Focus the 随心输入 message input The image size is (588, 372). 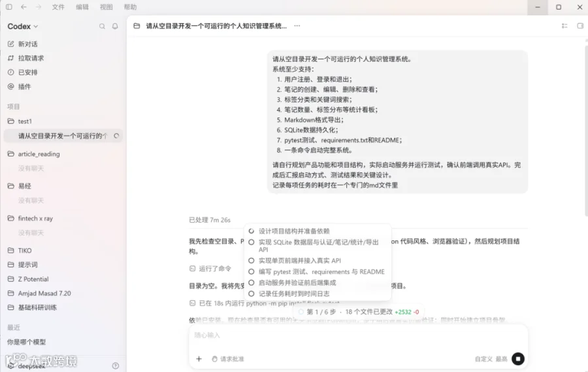(358, 335)
